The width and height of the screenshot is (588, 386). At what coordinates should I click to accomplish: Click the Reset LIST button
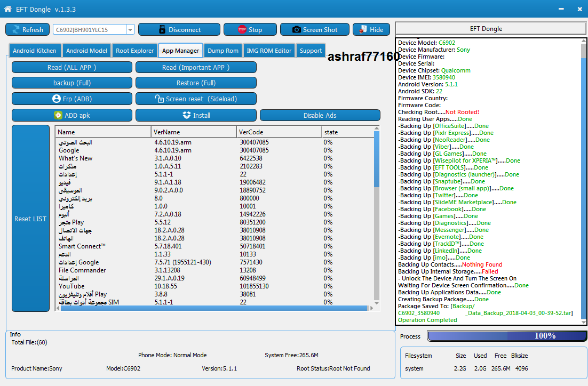pos(31,219)
